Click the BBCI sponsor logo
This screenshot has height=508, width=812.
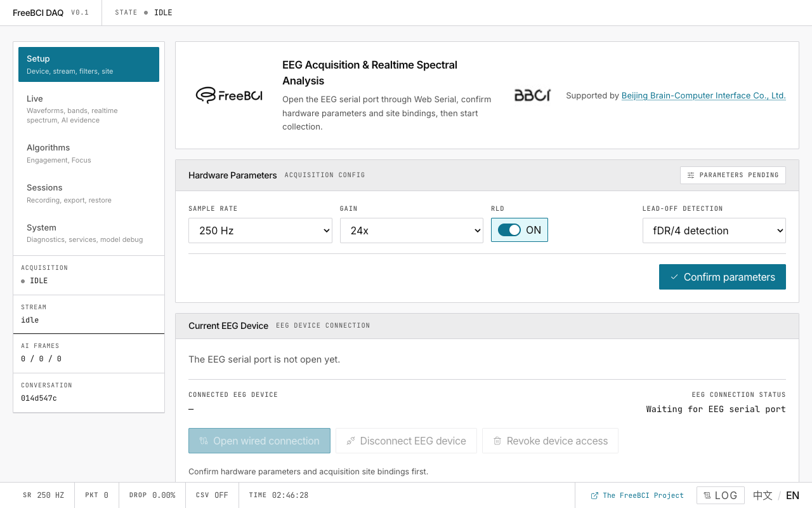(x=532, y=95)
